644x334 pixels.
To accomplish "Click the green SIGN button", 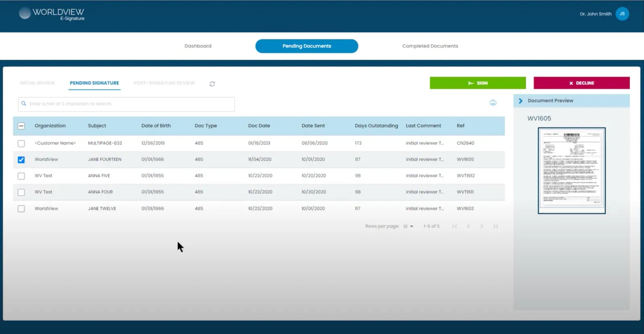I will pos(478,83).
